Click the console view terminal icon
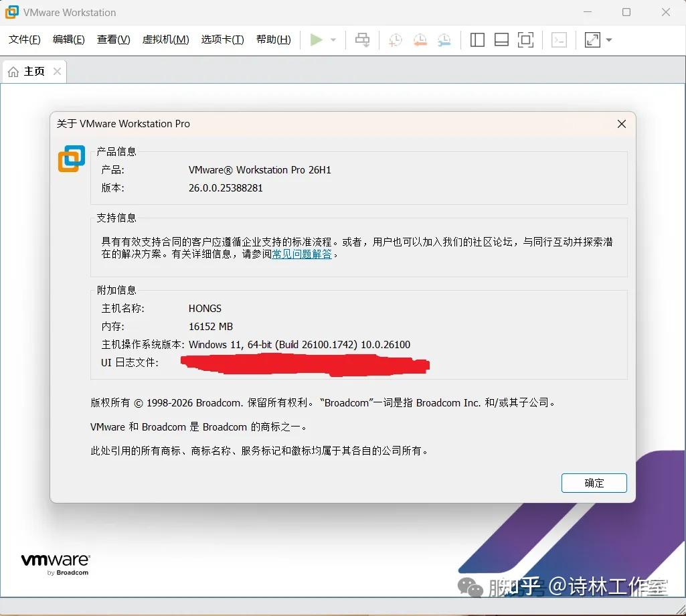 [x=559, y=40]
